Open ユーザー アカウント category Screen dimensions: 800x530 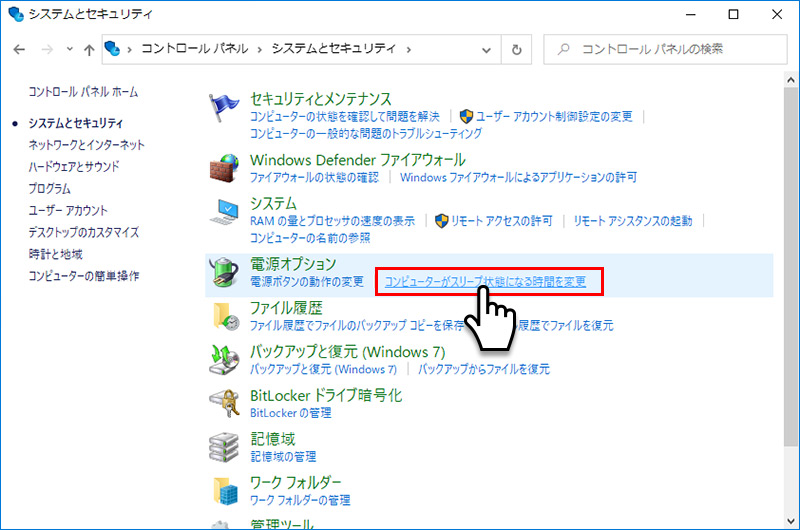[x=68, y=210]
